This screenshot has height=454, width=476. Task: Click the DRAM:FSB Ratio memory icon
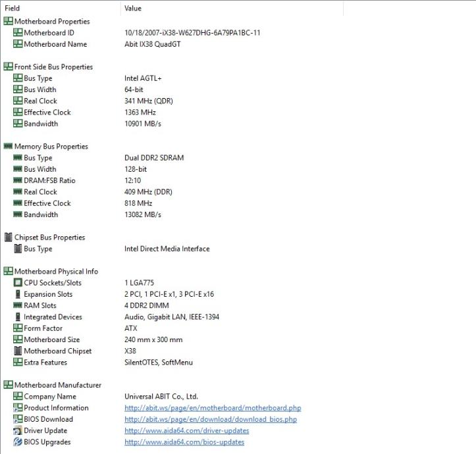coord(18,180)
